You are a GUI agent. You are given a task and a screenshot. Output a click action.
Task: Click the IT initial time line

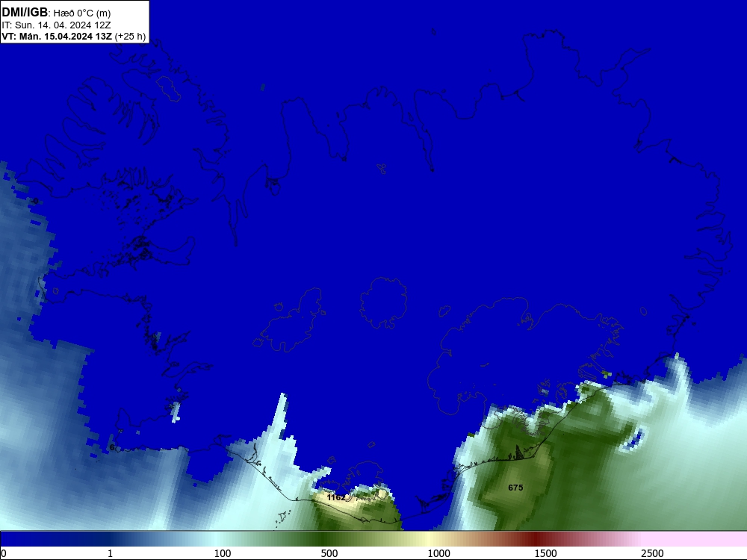pyautogui.click(x=56, y=25)
